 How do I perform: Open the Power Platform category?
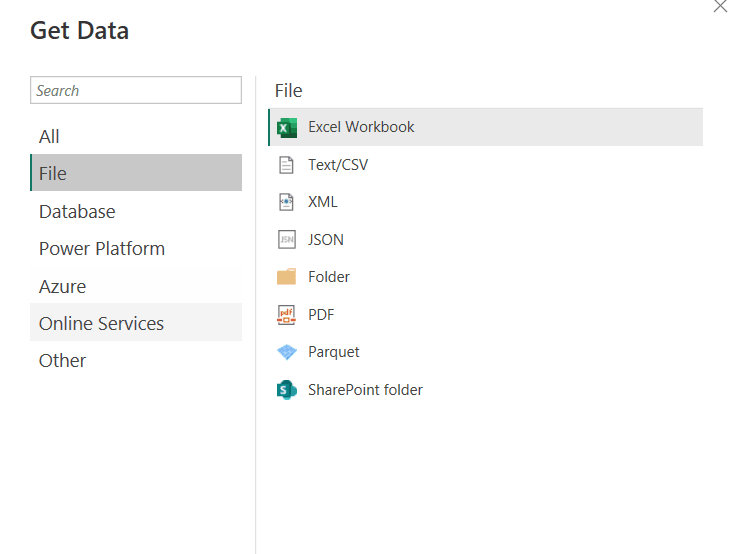point(136,249)
